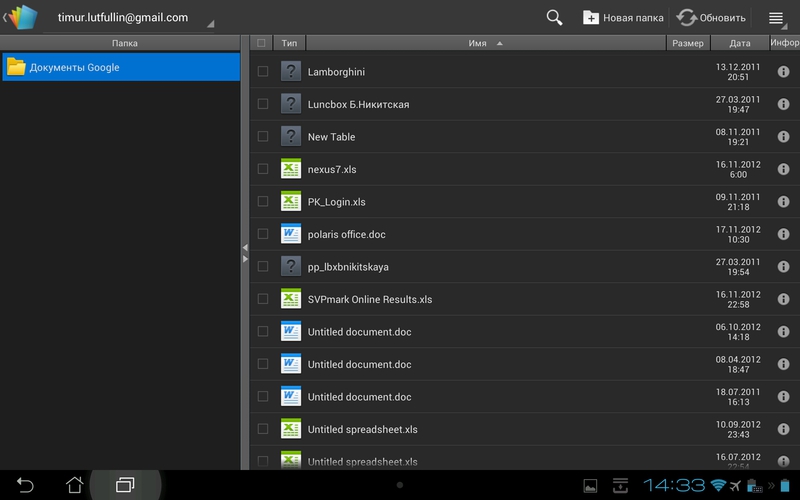Tap the battery status icon
Screen dimensions: 800x500
tap(785, 485)
